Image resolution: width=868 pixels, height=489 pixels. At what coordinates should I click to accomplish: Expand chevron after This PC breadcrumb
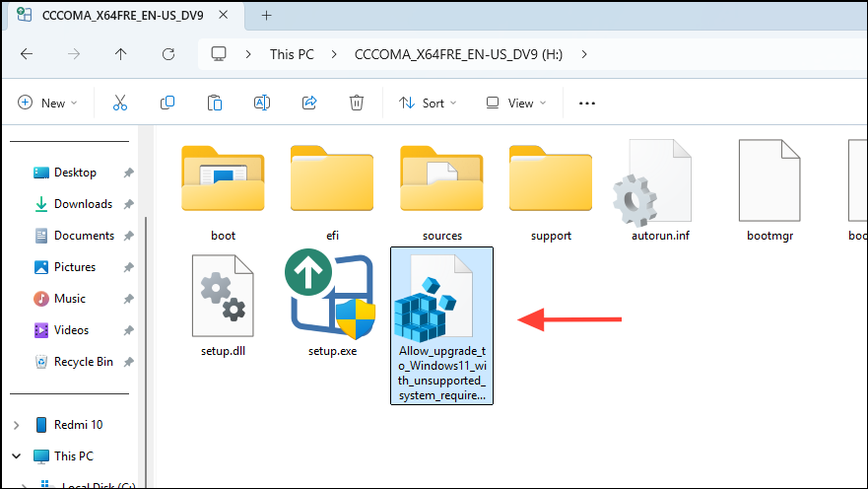tap(334, 54)
